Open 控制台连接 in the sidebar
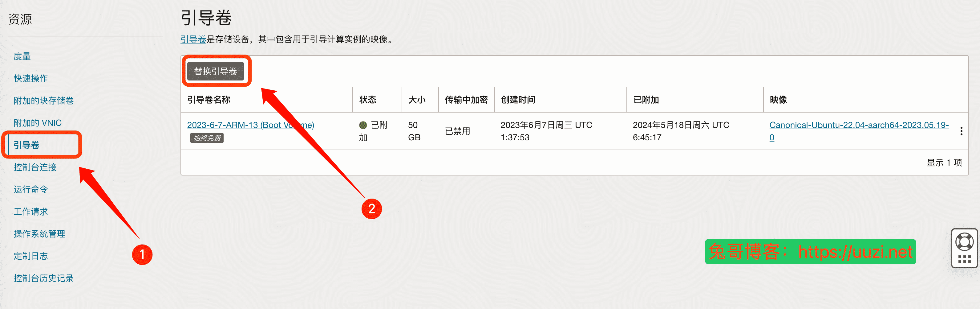 35,167
